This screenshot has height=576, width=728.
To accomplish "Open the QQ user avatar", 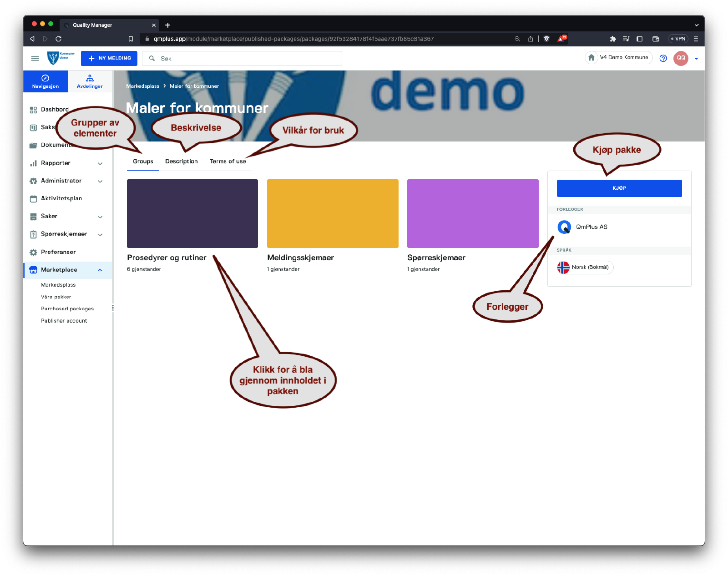I will click(681, 58).
